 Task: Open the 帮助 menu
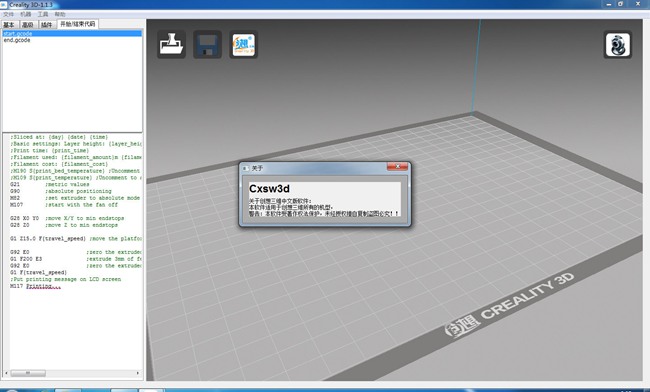tap(60, 14)
